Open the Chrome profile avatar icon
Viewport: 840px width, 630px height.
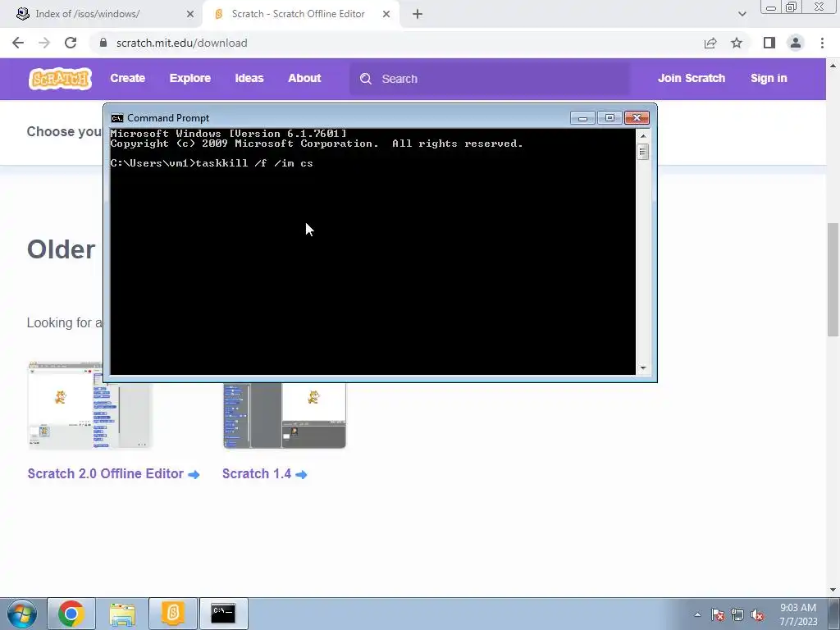coord(796,43)
